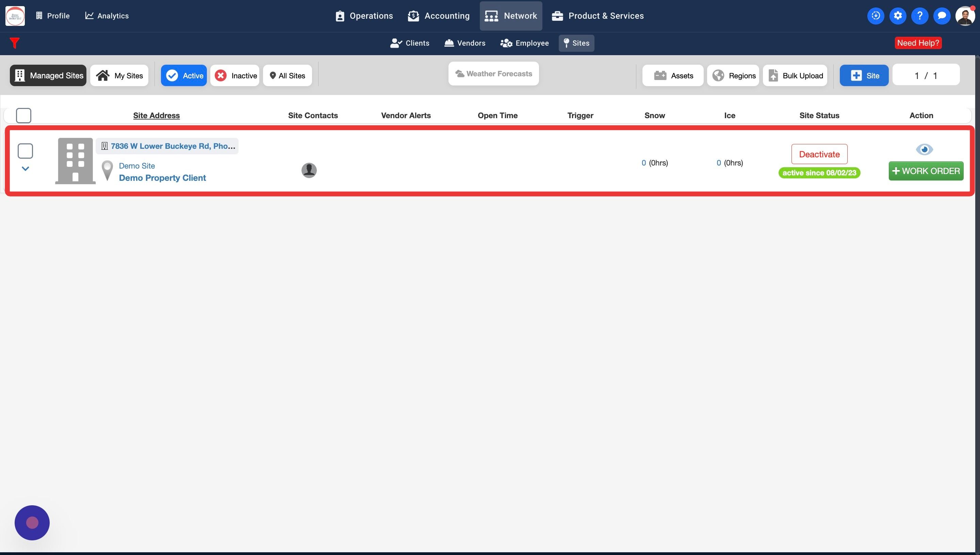The height and width of the screenshot is (555, 980).
Task: Tick the Demo Site row checkbox
Action: (x=25, y=151)
